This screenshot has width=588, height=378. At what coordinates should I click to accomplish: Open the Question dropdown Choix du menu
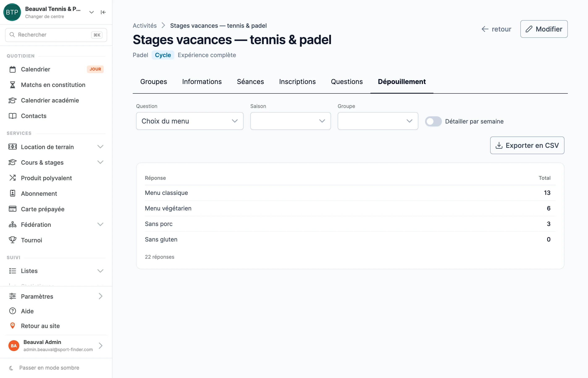[x=190, y=121]
